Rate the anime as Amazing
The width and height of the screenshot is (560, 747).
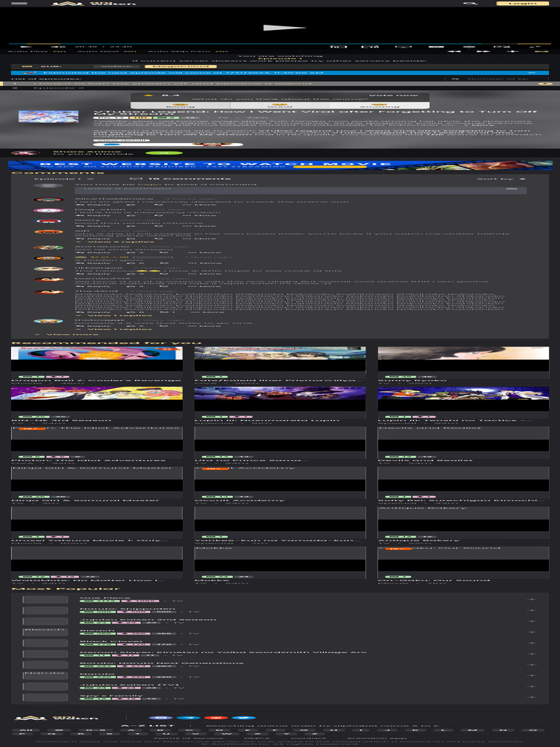click(379, 105)
